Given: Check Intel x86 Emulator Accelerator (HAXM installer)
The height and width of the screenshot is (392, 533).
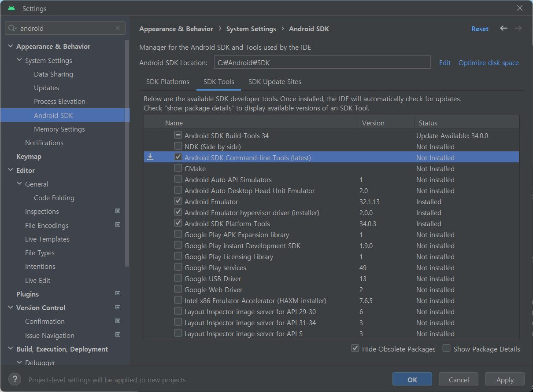Looking at the screenshot, I should pos(178,300).
